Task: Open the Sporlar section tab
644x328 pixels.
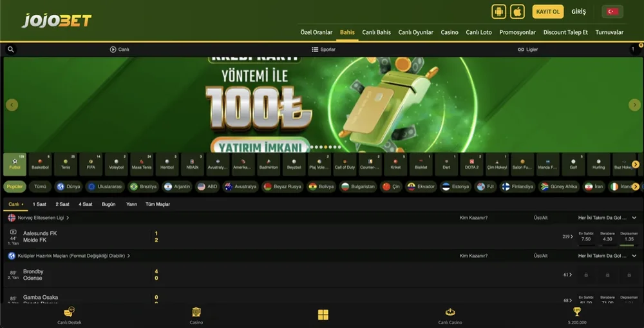Action: coord(323,50)
